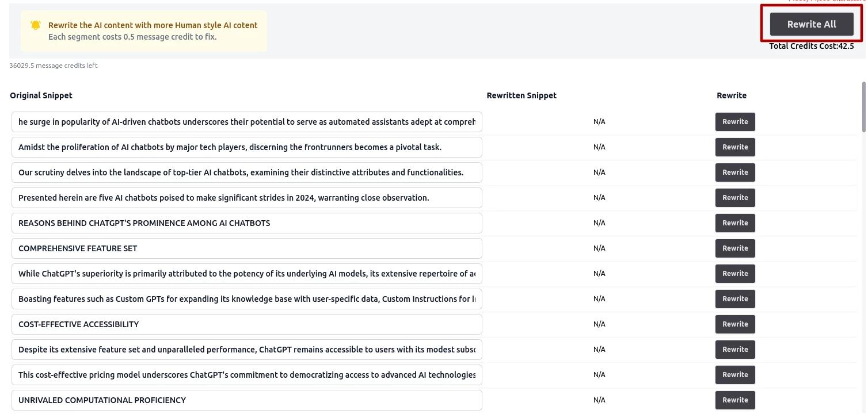The image size is (868, 418).
Task: Click the yellow bell notification icon
Action: pyautogui.click(x=36, y=25)
